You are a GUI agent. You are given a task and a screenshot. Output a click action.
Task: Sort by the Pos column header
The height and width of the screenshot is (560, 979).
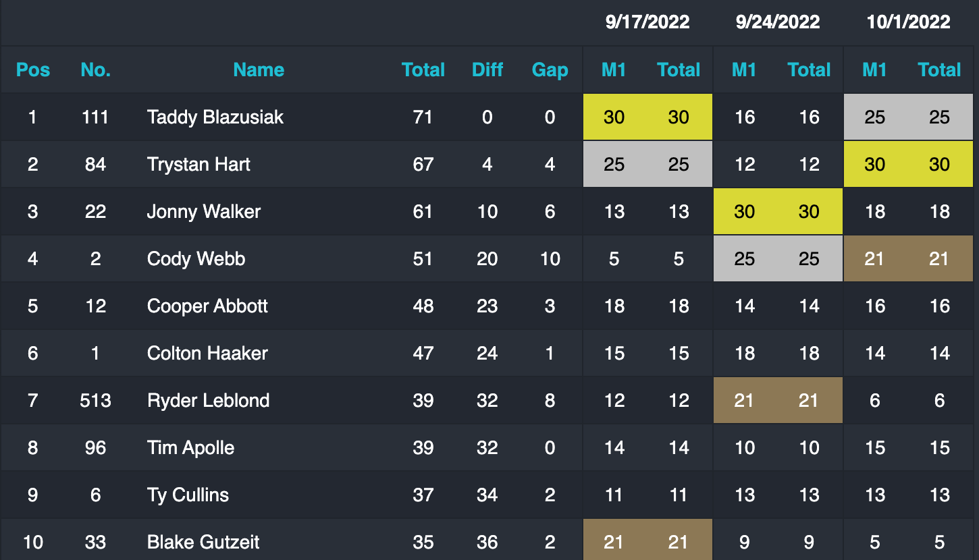33,69
